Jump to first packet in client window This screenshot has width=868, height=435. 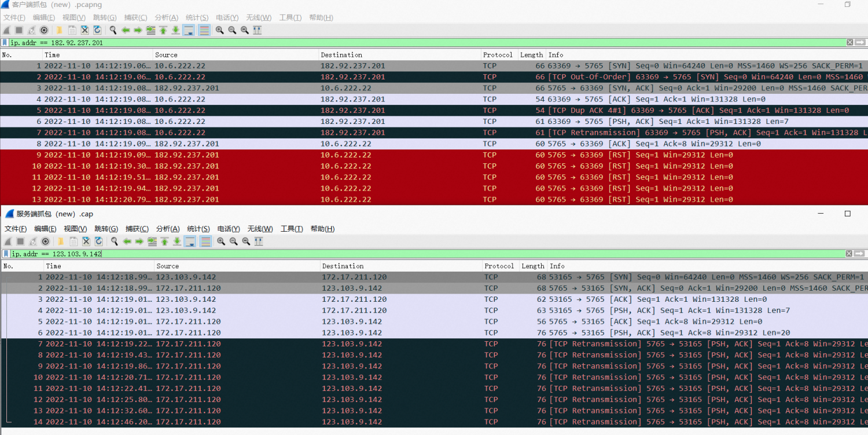coord(163,30)
